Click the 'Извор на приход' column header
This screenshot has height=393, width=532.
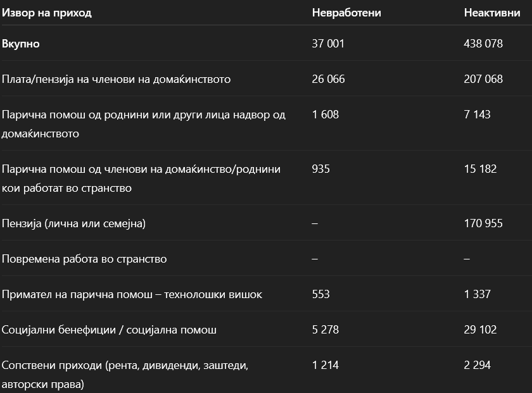pos(47,13)
